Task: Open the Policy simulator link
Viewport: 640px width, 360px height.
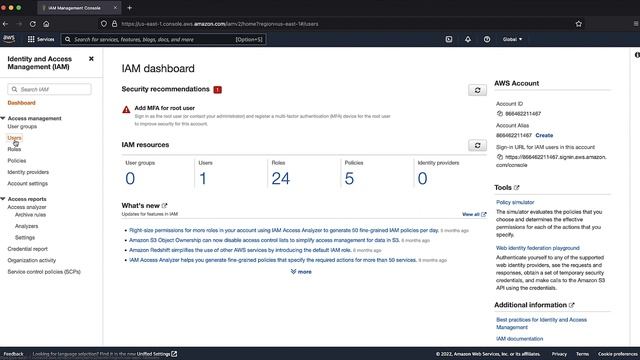Action: point(515,202)
